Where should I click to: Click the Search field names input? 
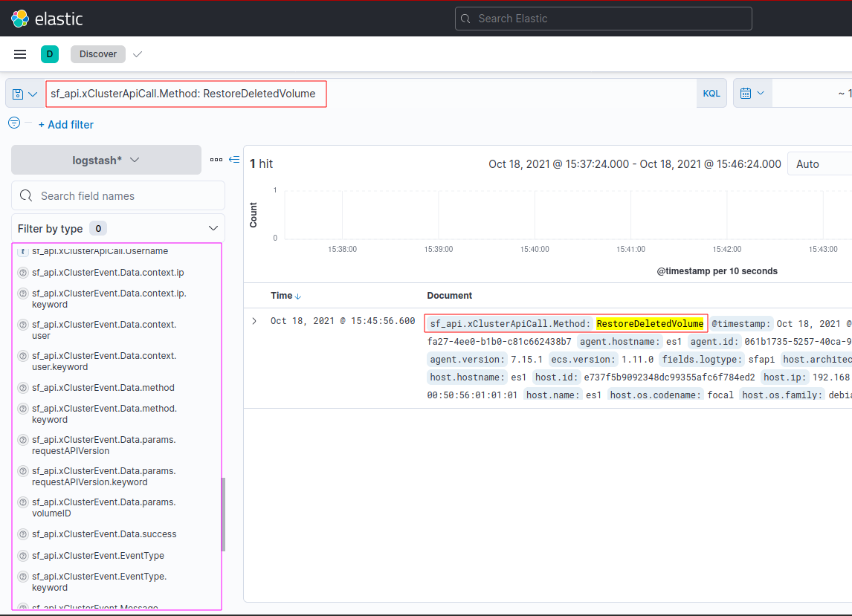118,195
